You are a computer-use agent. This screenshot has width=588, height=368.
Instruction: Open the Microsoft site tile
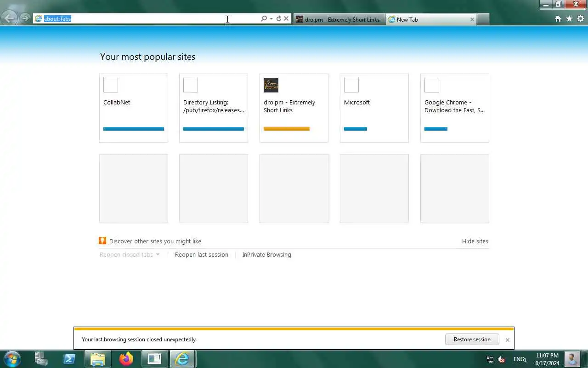[x=374, y=108]
